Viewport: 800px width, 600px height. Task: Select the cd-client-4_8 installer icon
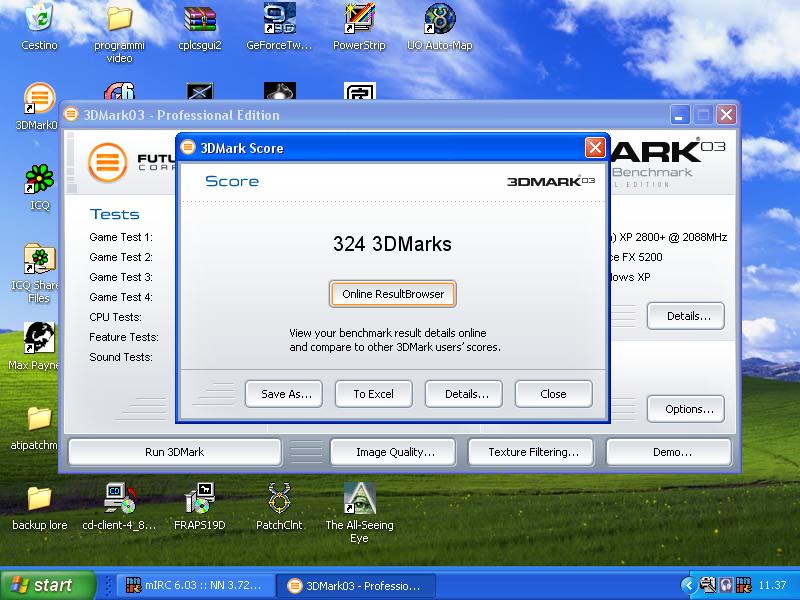[119, 498]
